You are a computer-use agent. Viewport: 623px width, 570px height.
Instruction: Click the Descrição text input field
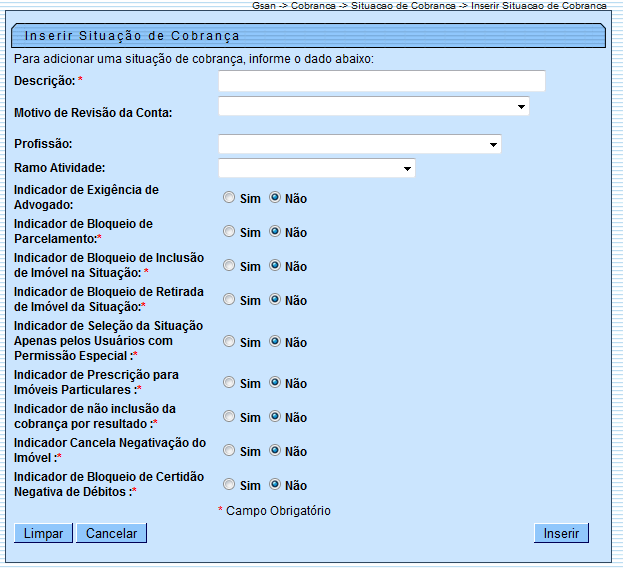click(x=381, y=81)
